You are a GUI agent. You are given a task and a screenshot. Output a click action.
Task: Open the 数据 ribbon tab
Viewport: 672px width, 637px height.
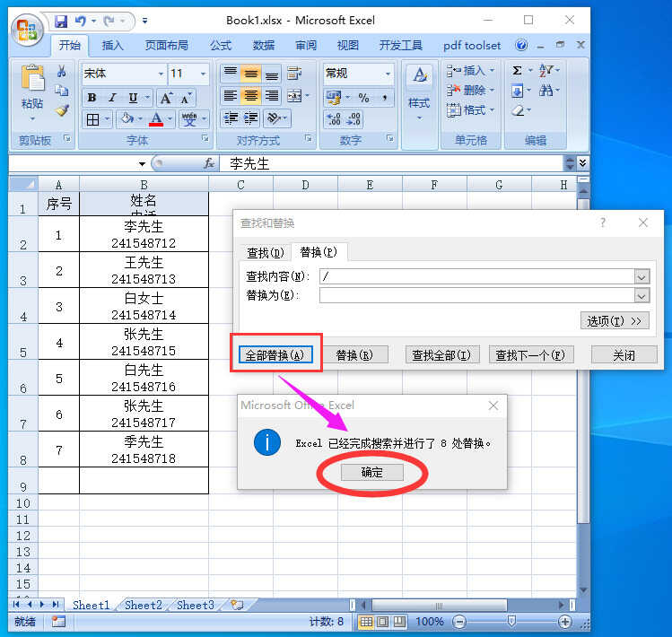coord(263,46)
